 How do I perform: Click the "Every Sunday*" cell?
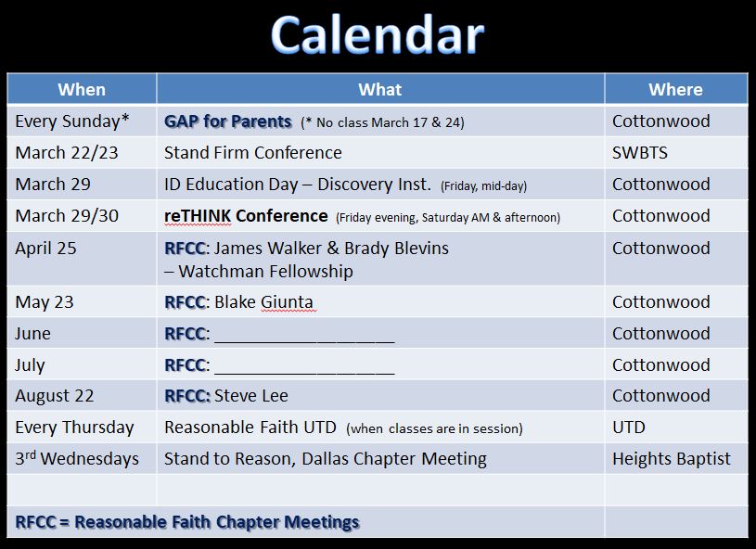click(72, 121)
